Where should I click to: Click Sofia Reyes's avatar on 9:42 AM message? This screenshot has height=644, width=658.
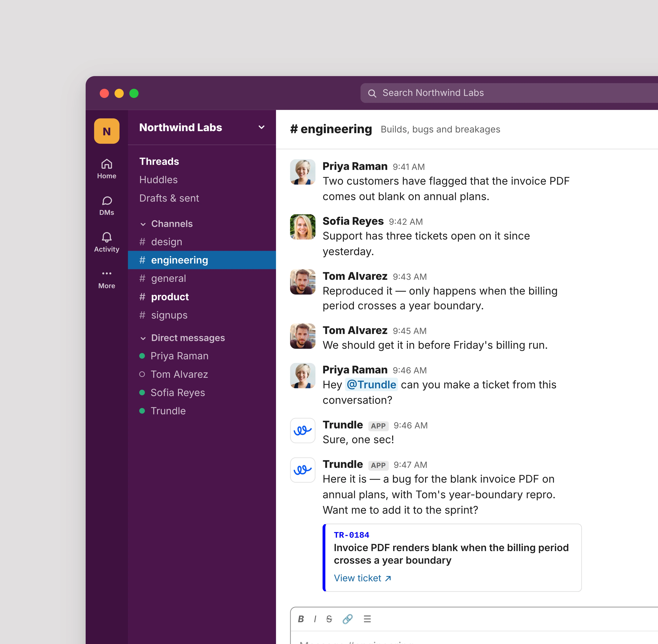303,227
